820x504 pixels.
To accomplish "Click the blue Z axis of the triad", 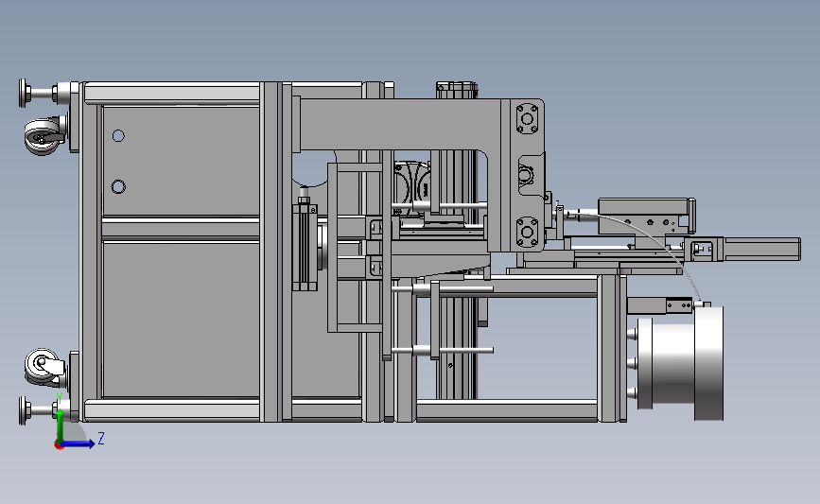I will click(79, 443).
